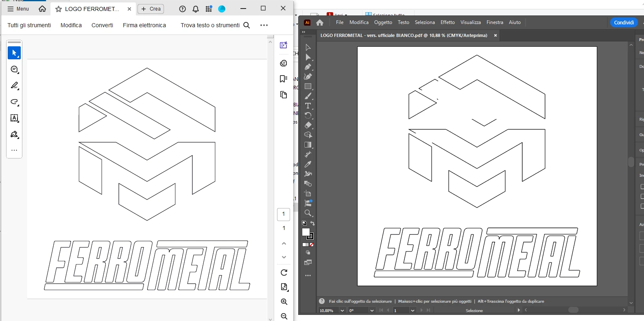Reset default fill and stroke
Image resolution: width=644 pixels, height=321 pixels.
click(304, 223)
